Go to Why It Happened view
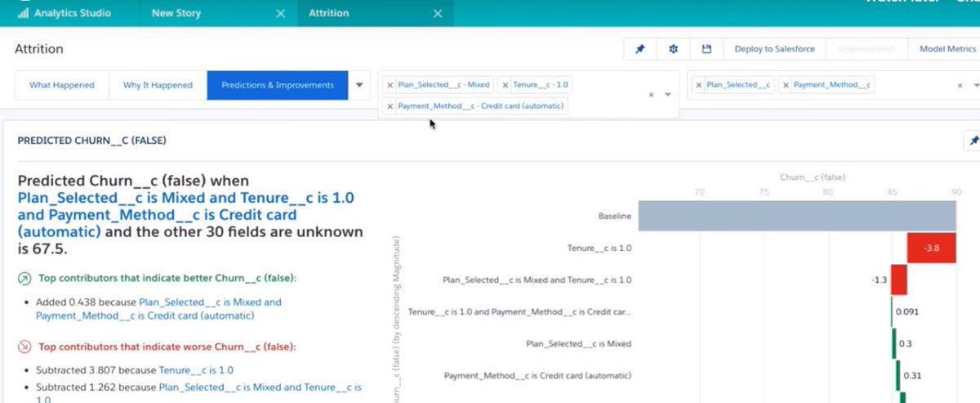980x403 pixels. (x=158, y=85)
